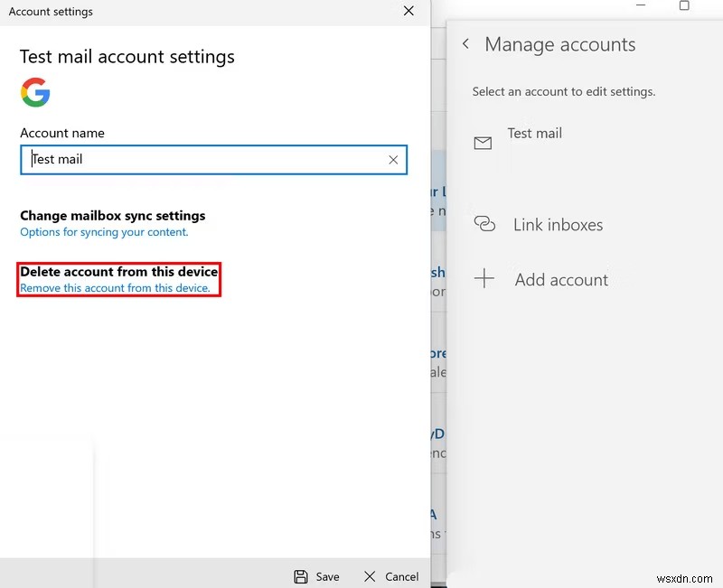Minimize the Mail application window
This screenshot has width=723, height=588.
tap(641, 6)
